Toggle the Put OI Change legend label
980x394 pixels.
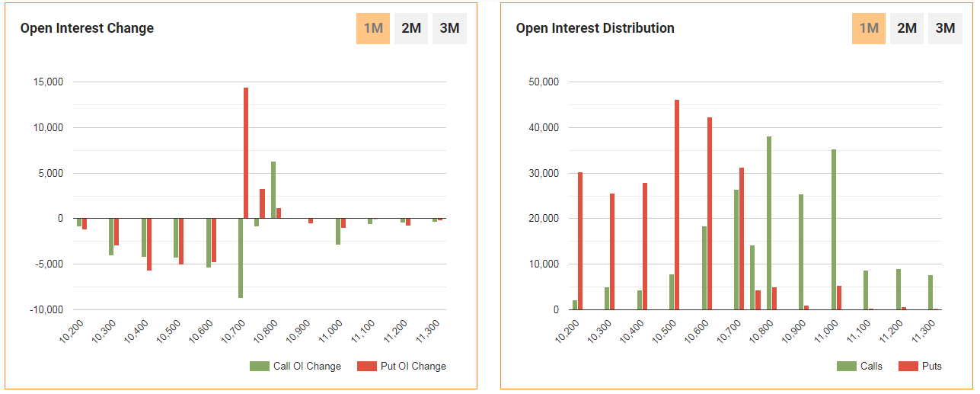413,367
